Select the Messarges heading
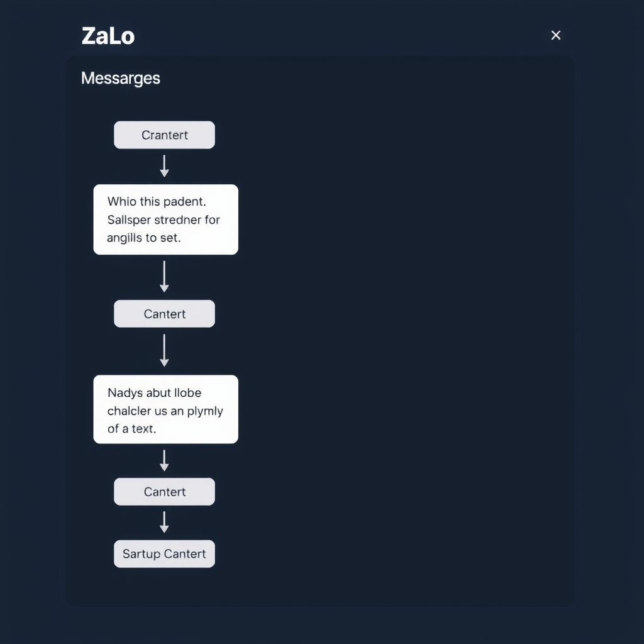This screenshot has height=644, width=644. [x=121, y=79]
